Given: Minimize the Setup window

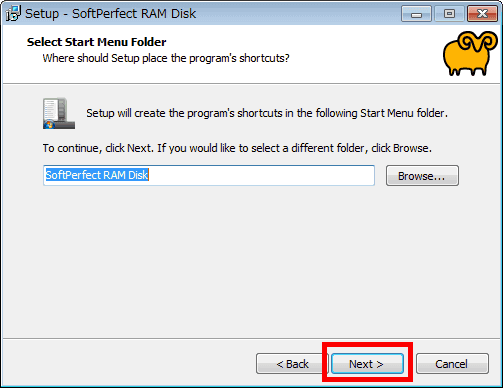Looking at the screenshot, I should (x=416, y=14).
